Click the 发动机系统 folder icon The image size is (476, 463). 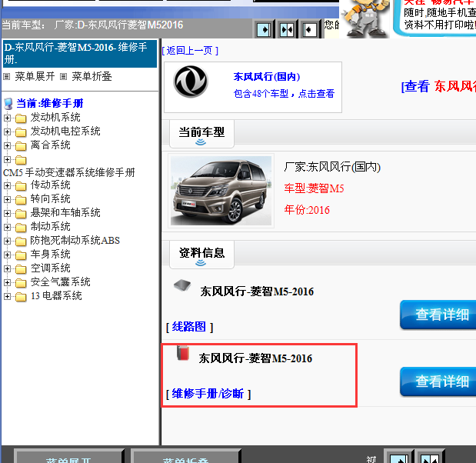click(x=21, y=118)
